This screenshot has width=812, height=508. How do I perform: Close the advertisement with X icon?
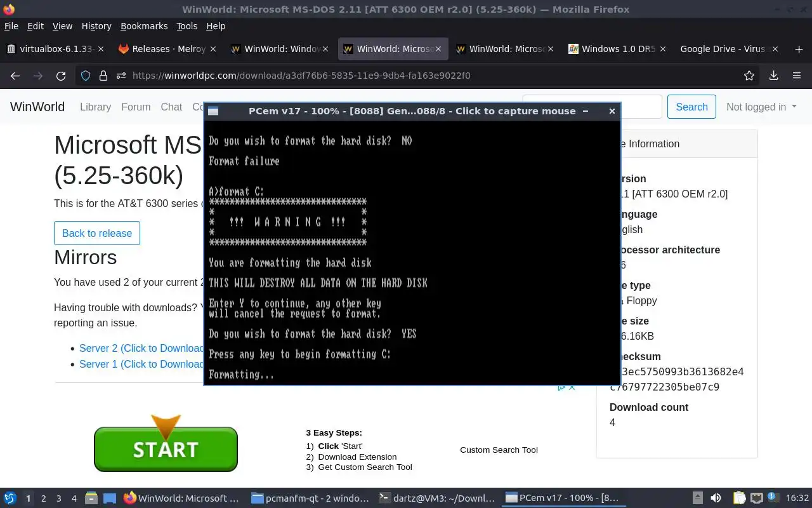coord(572,387)
